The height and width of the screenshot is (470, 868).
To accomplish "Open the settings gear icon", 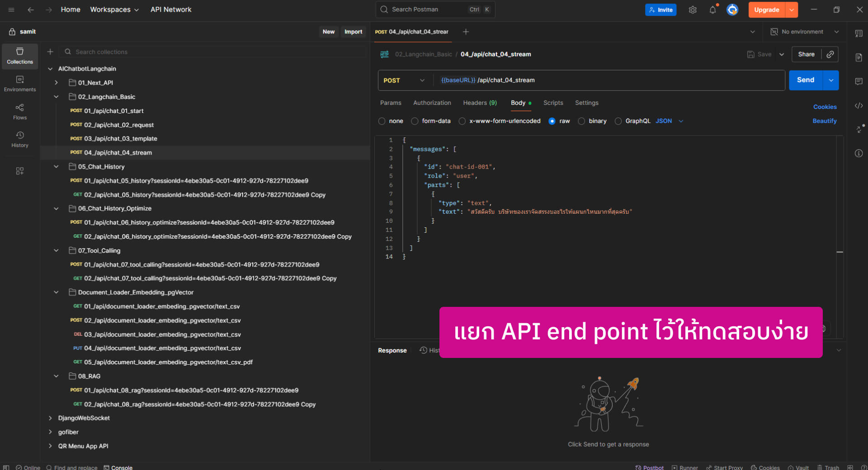I will [693, 9].
